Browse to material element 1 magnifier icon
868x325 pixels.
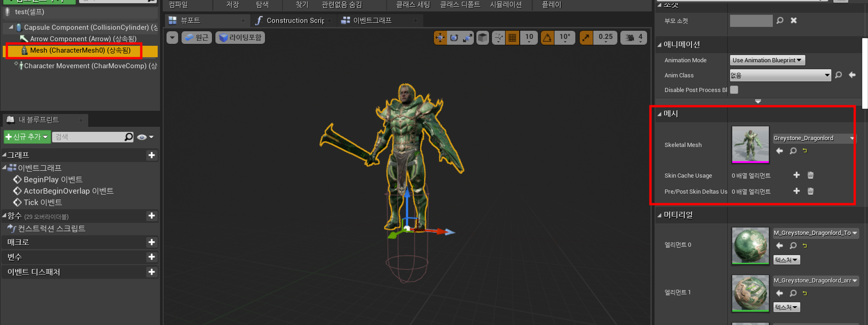tap(793, 293)
